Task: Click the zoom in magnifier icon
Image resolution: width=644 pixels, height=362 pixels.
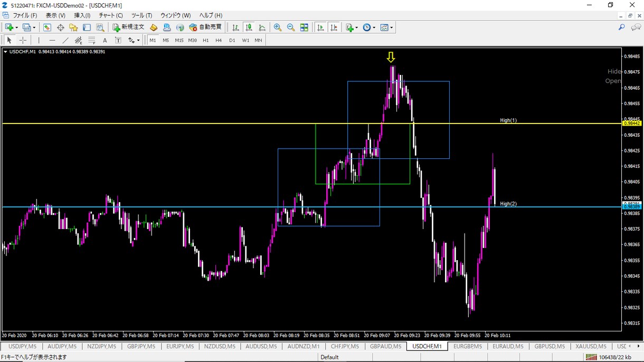Action: (278, 27)
